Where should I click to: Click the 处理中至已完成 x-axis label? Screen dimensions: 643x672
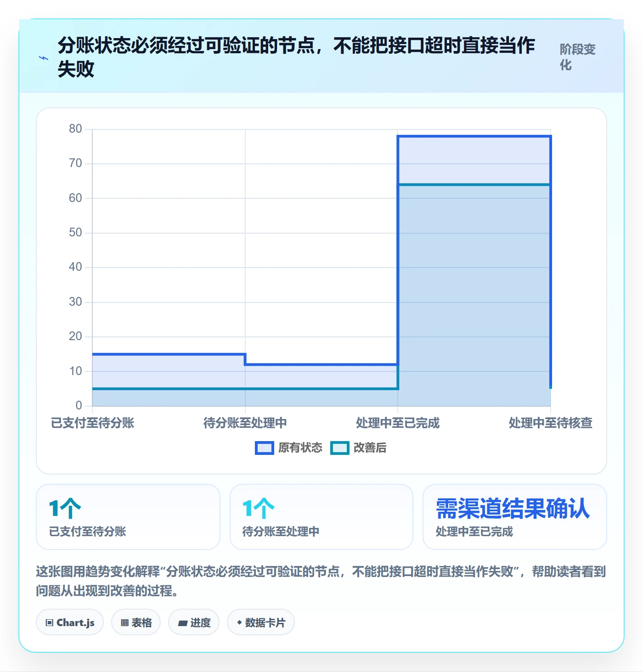tap(398, 423)
